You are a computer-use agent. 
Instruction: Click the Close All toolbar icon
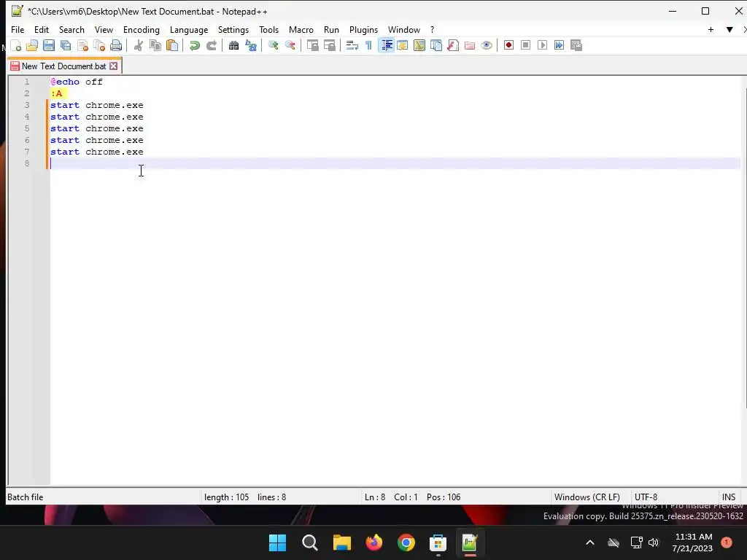pos(99,45)
